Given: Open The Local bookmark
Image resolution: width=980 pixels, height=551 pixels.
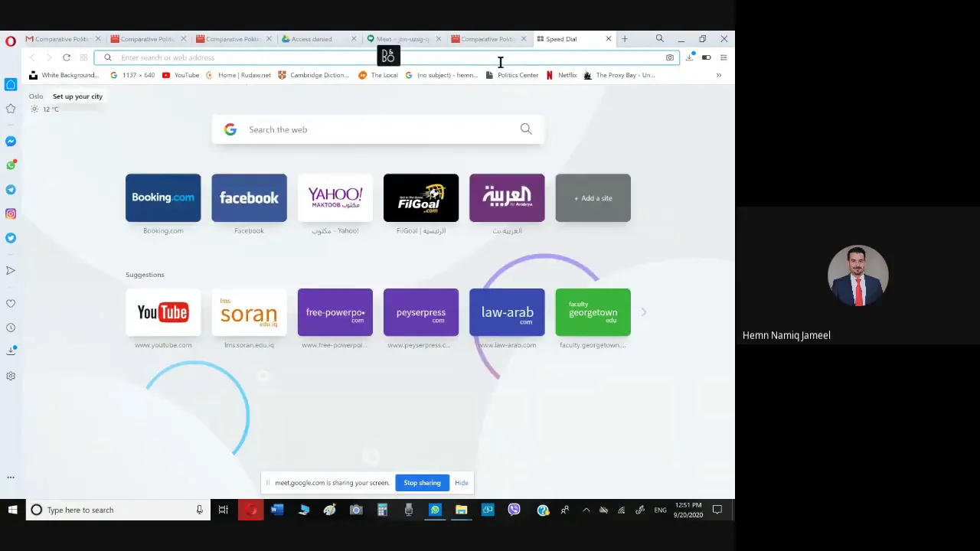Looking at the screenshot, I should point(378,75).
